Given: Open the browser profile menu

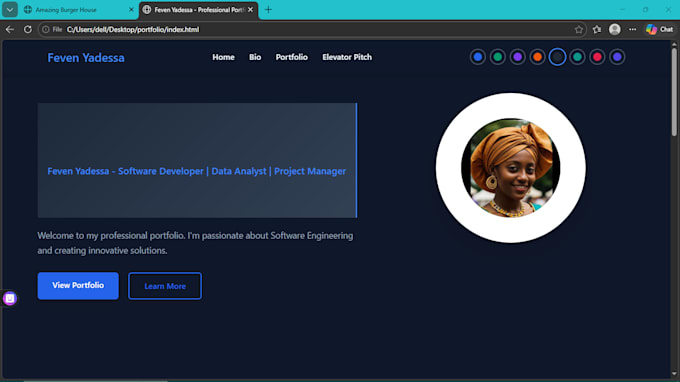Looking at the screenshot, I should [615, 29].
